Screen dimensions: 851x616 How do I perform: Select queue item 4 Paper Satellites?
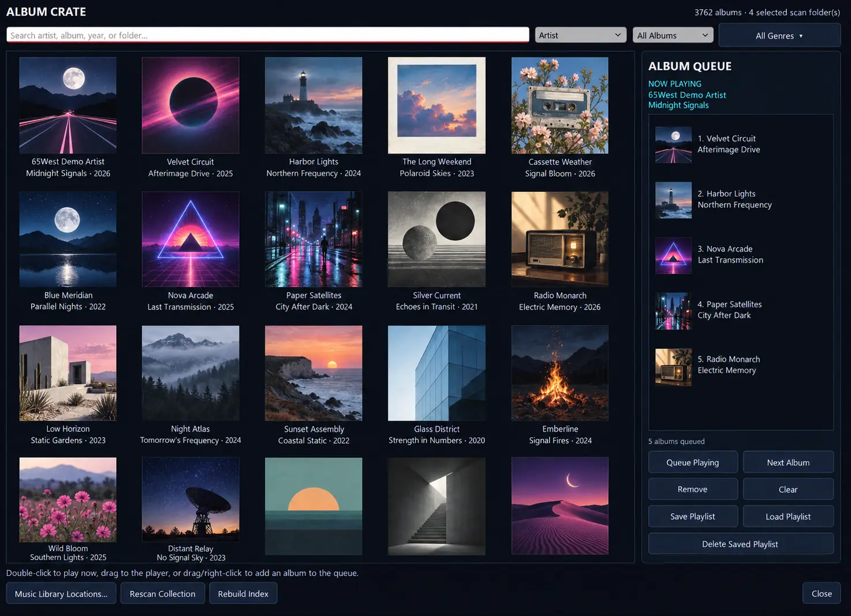pyautogui.click(x=741, y=310)
